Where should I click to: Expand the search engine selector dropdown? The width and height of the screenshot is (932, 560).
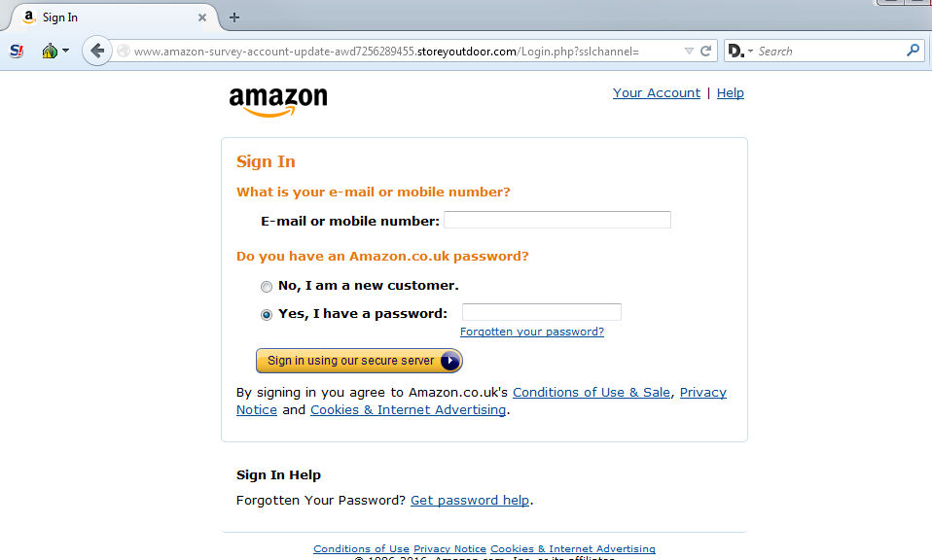point(750,52)
